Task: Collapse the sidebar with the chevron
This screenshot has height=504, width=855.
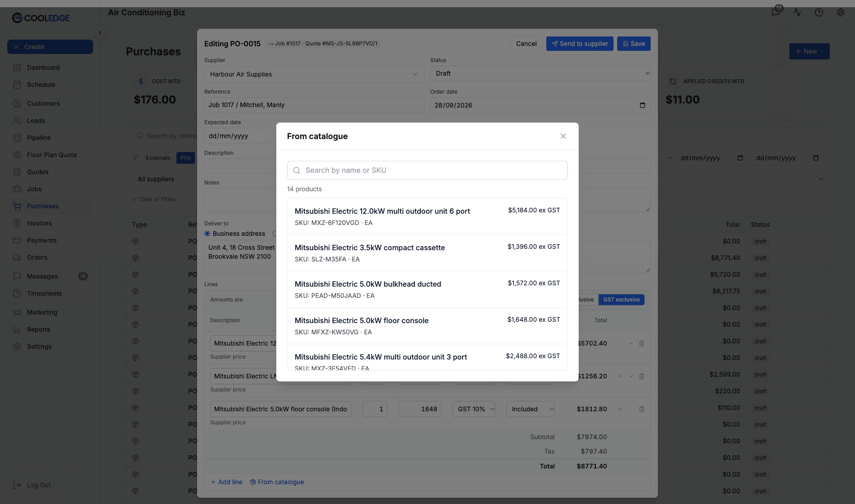Action: pos(100,33)
